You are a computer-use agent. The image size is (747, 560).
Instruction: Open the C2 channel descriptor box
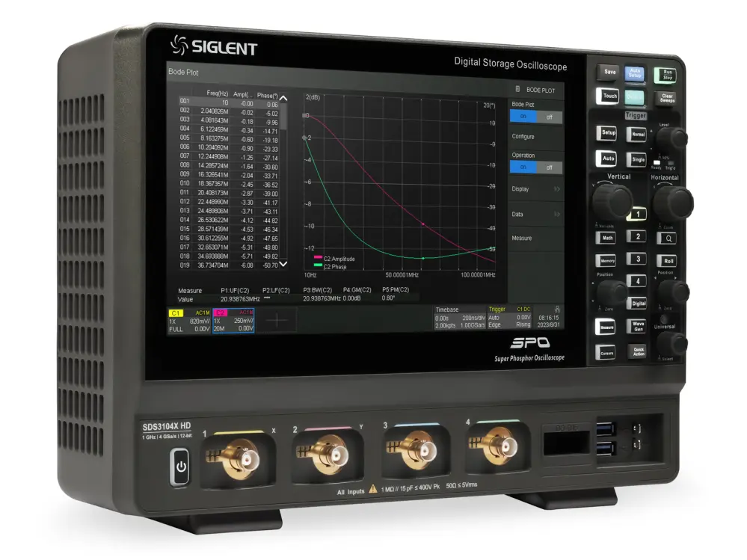coord(233,321)
